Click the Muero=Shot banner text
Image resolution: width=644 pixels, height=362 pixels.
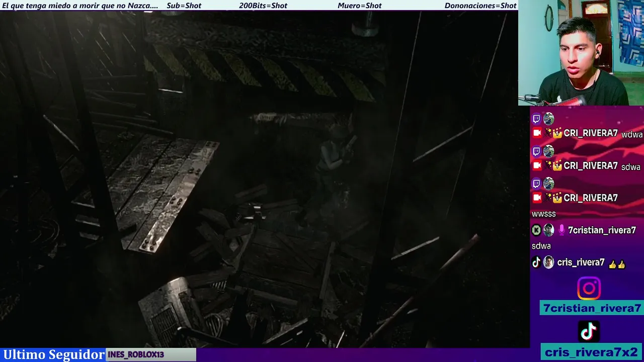pyautogui.click(x=360, y=6)
